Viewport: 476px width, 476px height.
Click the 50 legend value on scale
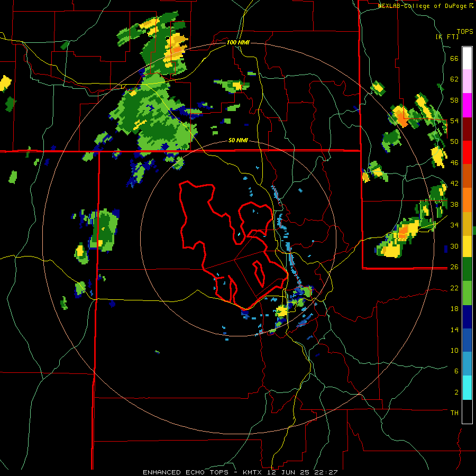tap(454, 142)
